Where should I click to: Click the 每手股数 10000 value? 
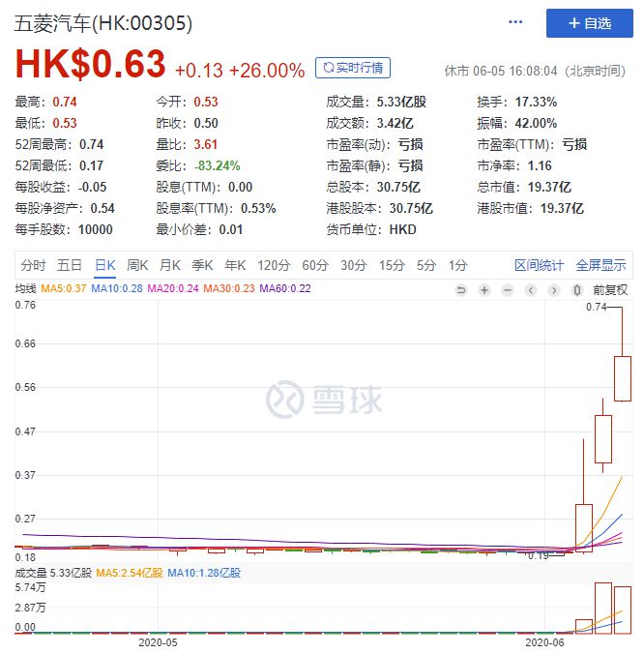[x=96, y=229]
